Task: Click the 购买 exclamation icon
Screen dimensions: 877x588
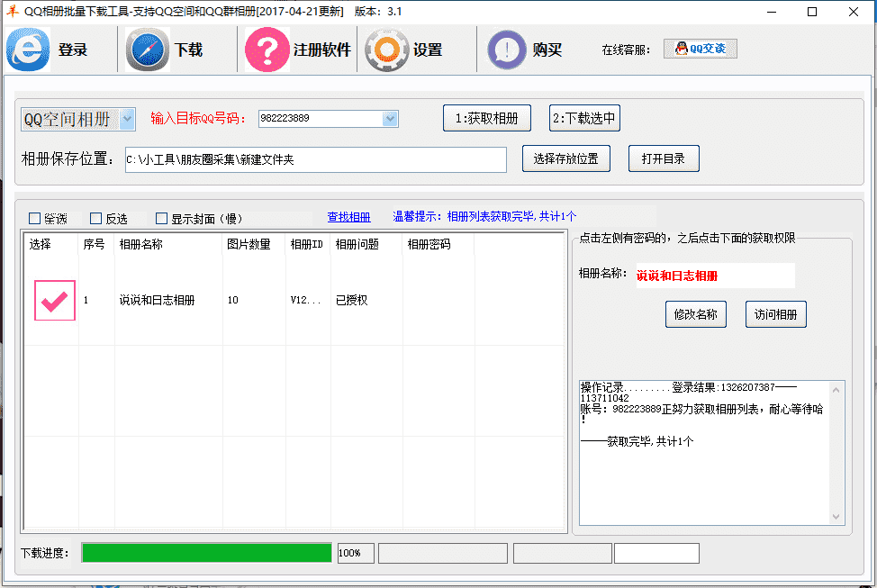Action: [507, 50]
